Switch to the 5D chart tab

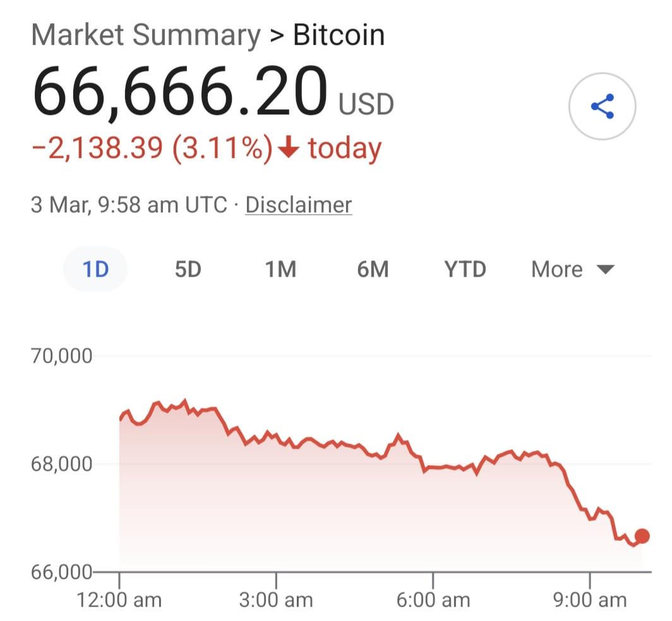188,270
